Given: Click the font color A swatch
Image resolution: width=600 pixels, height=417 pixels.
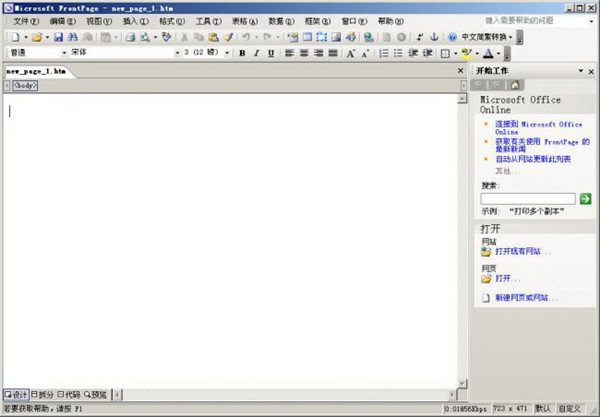Looking at the screenshot, I should point(488,54).
